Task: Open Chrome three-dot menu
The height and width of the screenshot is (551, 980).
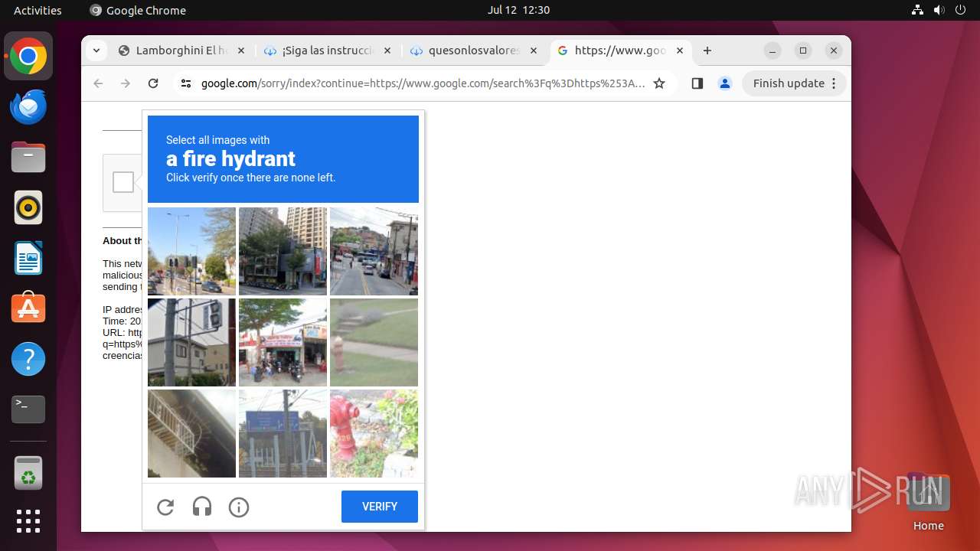Action: point(834,83)
